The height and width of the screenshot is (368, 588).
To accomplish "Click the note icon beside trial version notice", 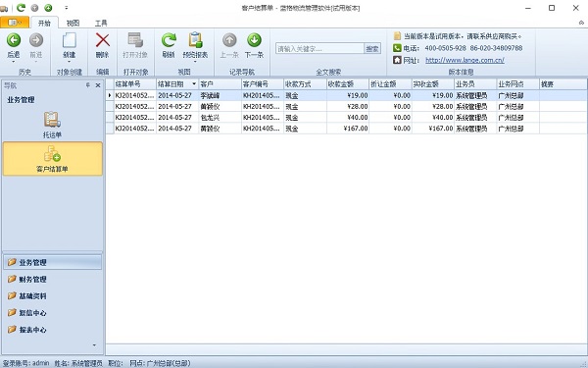I will 397,36.
